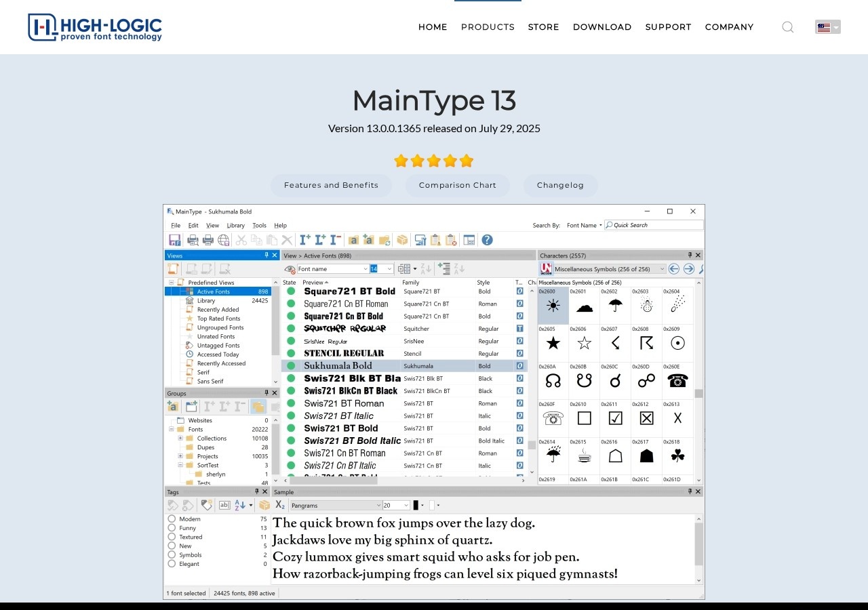Open the Search By Font Name dropdown
868x610 pixels.
coord(584,225)
